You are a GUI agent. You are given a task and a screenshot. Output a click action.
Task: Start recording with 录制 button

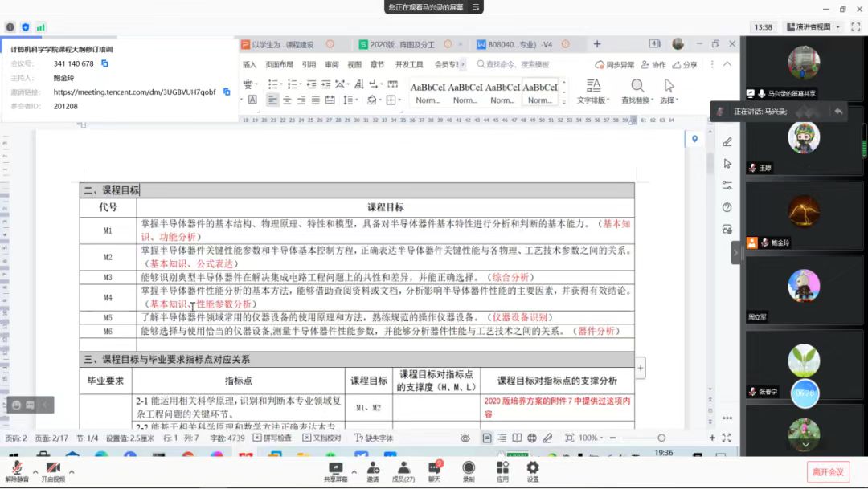pyautogui.click(x=469, y=471)
